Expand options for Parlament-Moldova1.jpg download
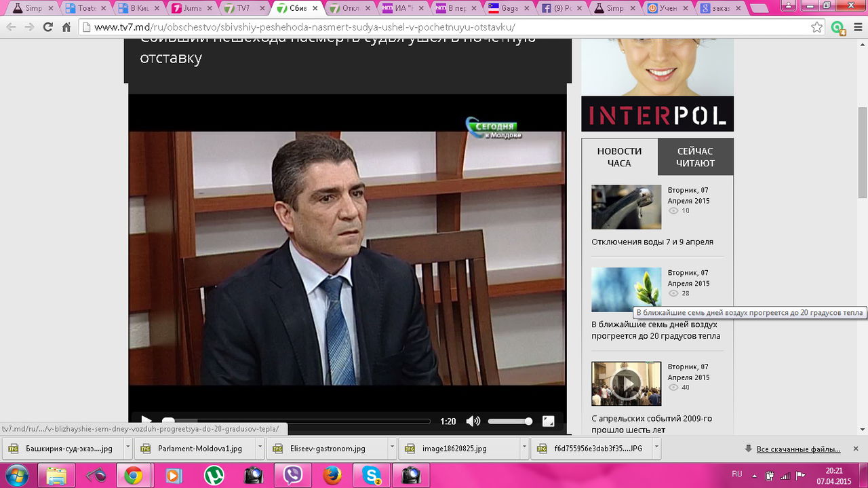868x488 pixels. coord(260,449)
